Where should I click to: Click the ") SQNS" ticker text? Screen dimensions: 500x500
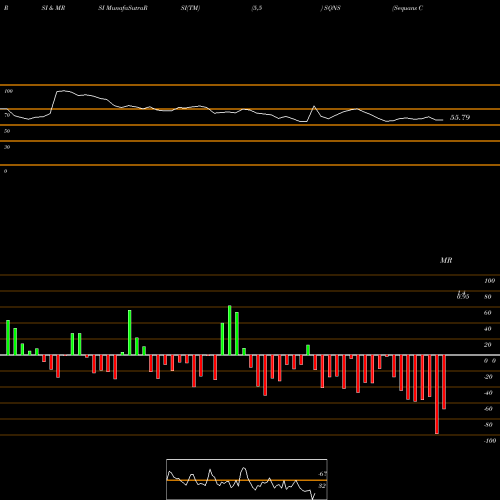coord(331,8)
